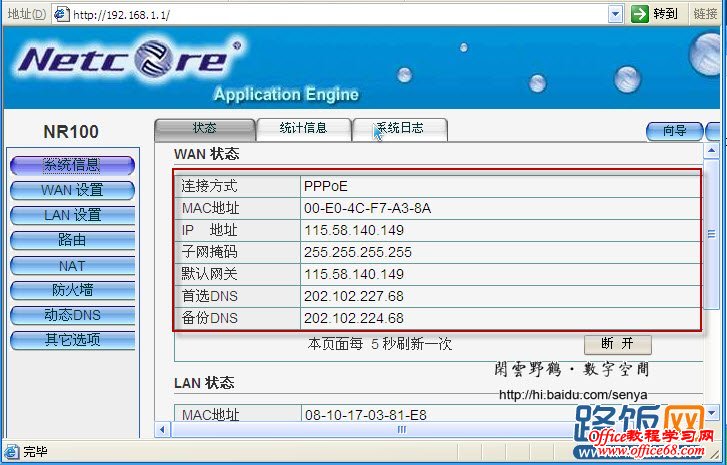Screen dimensions: 727x465
Task: Click the 备份DNS row label
Action: (x=209, y=318)
